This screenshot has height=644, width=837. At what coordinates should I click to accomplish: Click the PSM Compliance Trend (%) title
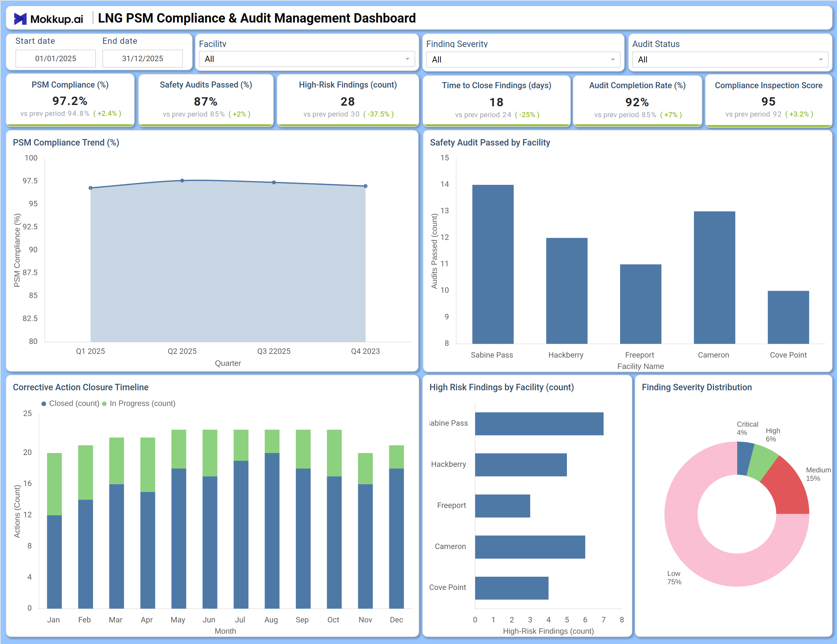point(66,143)
